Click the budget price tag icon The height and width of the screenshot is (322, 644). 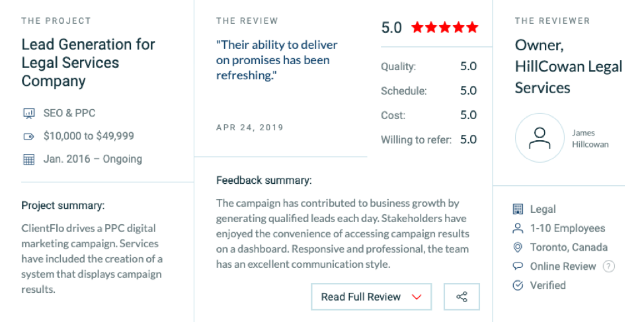[x=28, y=136]
